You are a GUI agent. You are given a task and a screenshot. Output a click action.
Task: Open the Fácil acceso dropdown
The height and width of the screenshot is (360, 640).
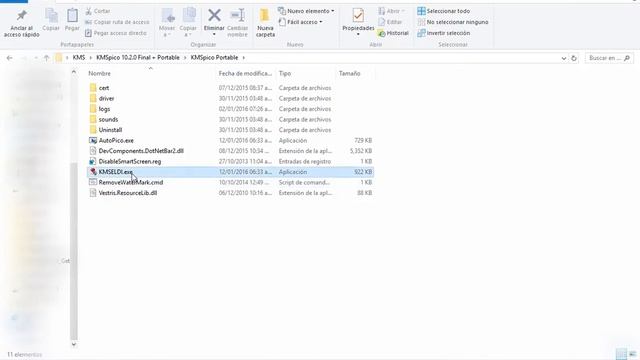tap(300, 22)
